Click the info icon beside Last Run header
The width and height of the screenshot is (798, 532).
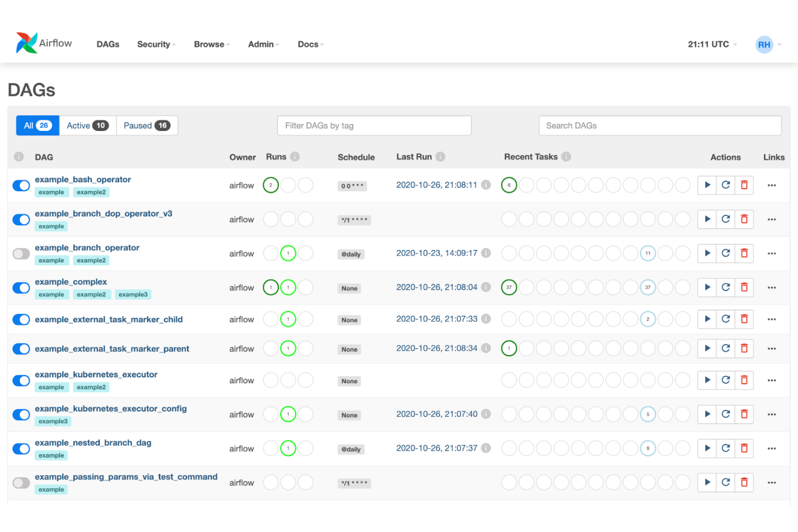[x=441, y=157]
